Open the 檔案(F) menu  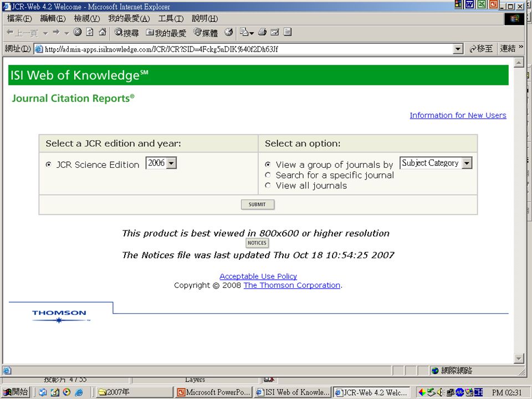click(19, 18)
